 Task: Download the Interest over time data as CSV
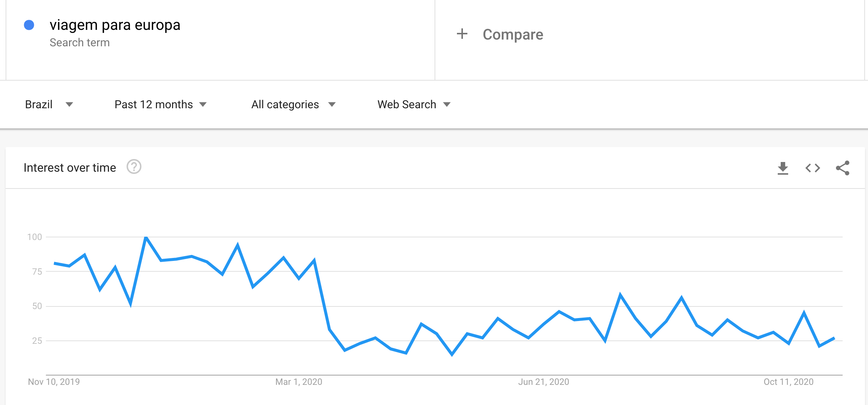pyautogui.click(x=783, y=168)
